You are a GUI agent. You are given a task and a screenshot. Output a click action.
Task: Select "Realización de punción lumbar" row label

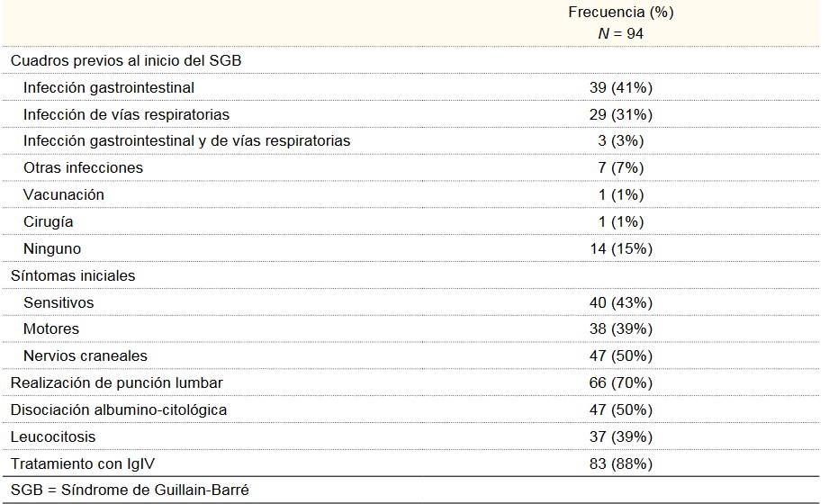click(116, 382)
